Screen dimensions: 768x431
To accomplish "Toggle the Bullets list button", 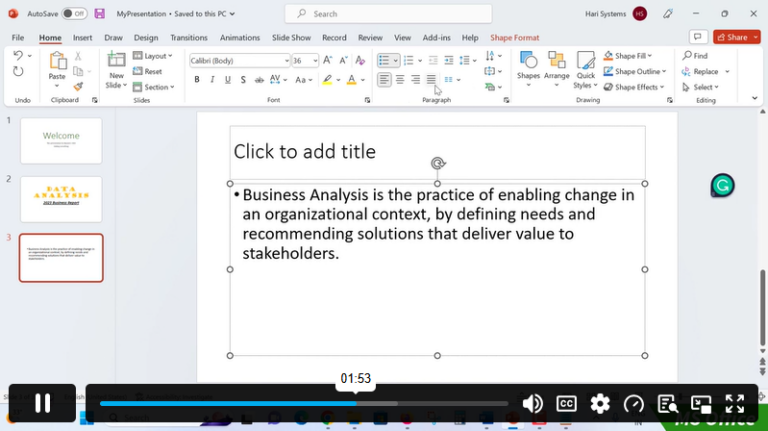I will [x=384, y=60].
